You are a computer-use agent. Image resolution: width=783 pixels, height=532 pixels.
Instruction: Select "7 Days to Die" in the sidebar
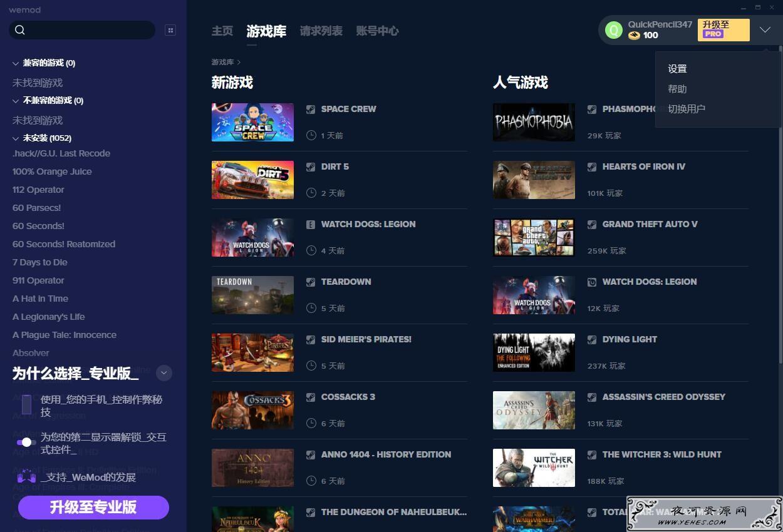tap(40, 262)
